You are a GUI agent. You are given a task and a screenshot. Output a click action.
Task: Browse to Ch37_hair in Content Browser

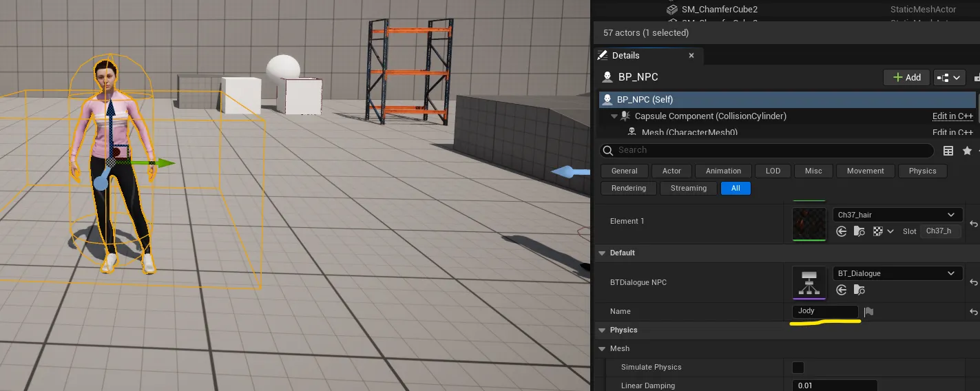[x=859, y=232]
